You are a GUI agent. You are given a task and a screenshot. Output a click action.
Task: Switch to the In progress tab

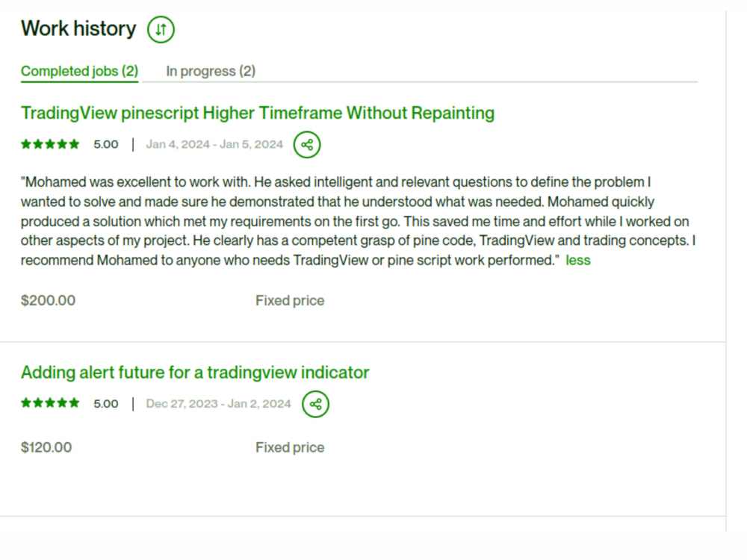(211, 71)
